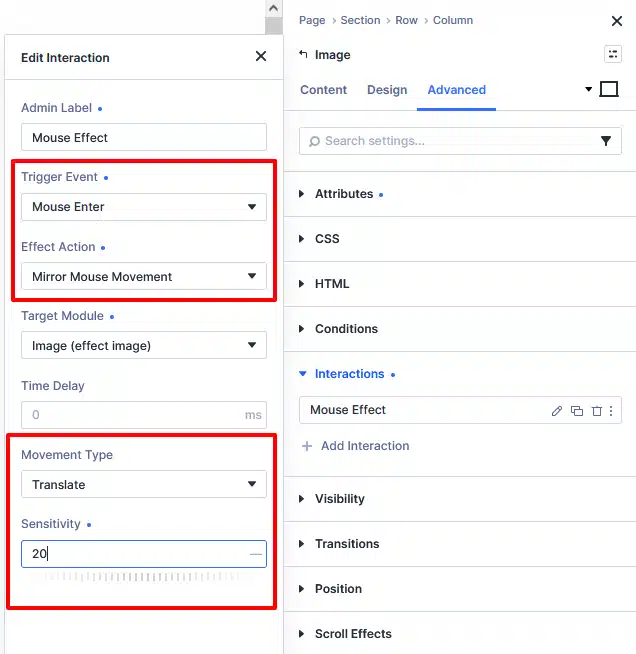Screen dimensions: 636x654
Task: Click the Add Interaction link
Action: tap(365, 446)
